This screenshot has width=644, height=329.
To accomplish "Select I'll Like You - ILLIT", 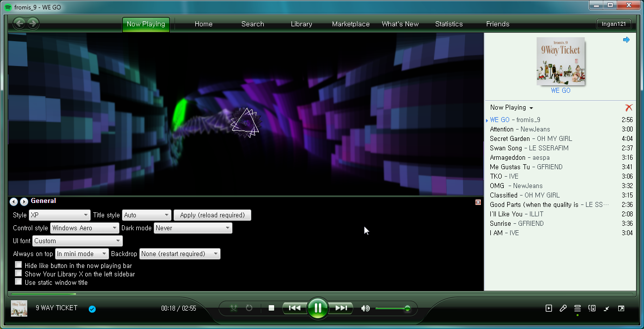I will click(x=561, y=214).
